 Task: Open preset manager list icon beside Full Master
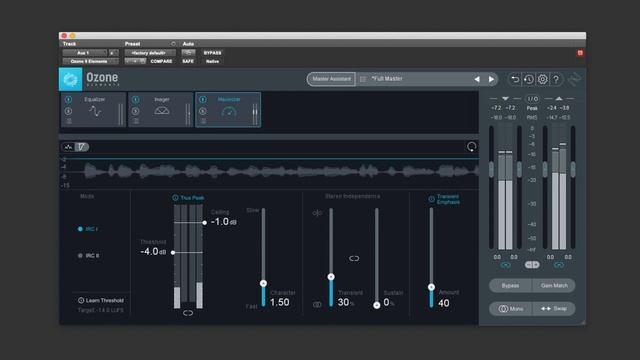coord(363,79)
